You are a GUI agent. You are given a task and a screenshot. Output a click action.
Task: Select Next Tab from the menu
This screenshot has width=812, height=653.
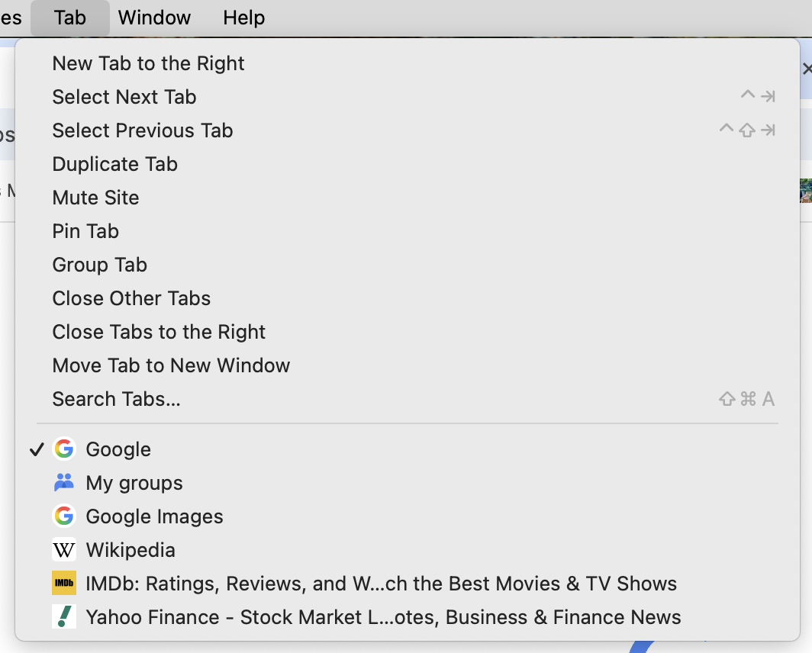point(124,97)
